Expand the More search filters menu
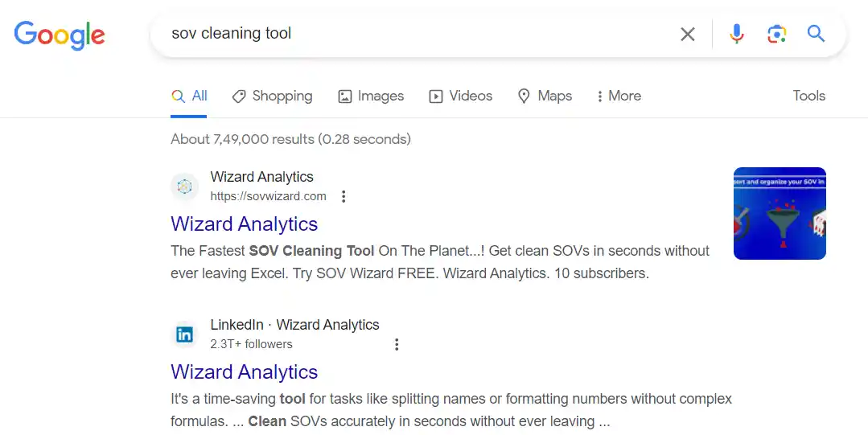This screenshot has width=868, height=435. pyautogui.click(x=618, y=96)
